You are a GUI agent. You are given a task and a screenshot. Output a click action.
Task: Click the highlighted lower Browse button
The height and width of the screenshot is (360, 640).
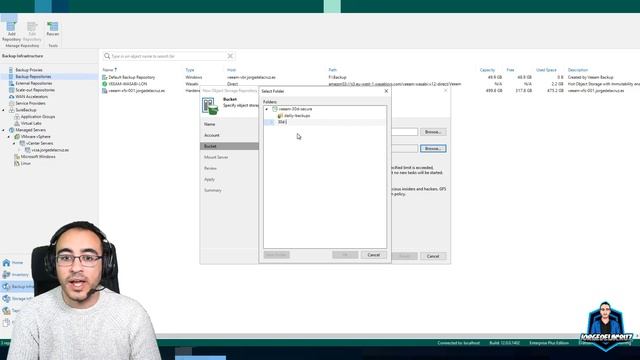tap(433, 149)
